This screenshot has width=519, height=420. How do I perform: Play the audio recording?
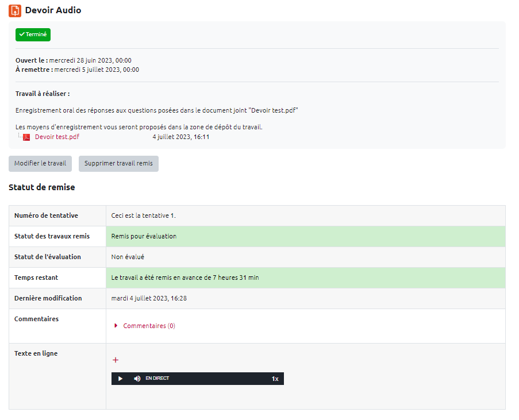[x=120, y=379]
